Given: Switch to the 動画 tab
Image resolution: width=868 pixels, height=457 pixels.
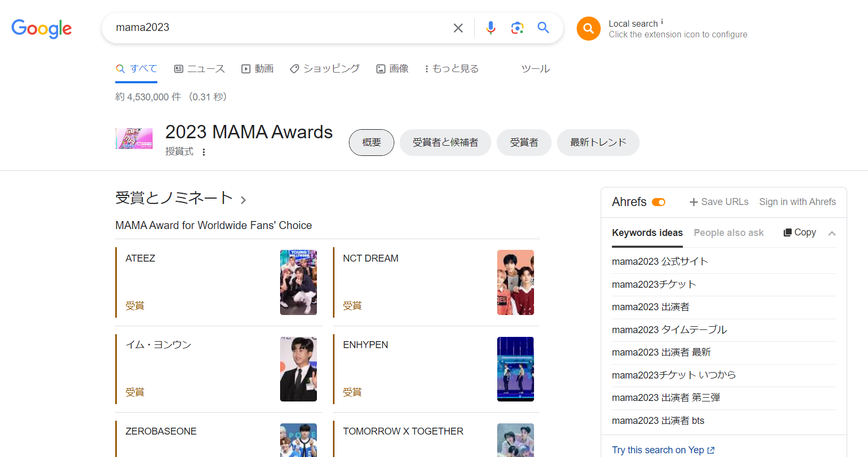Looking at the screenshot, I should click(x=257, y=69).
